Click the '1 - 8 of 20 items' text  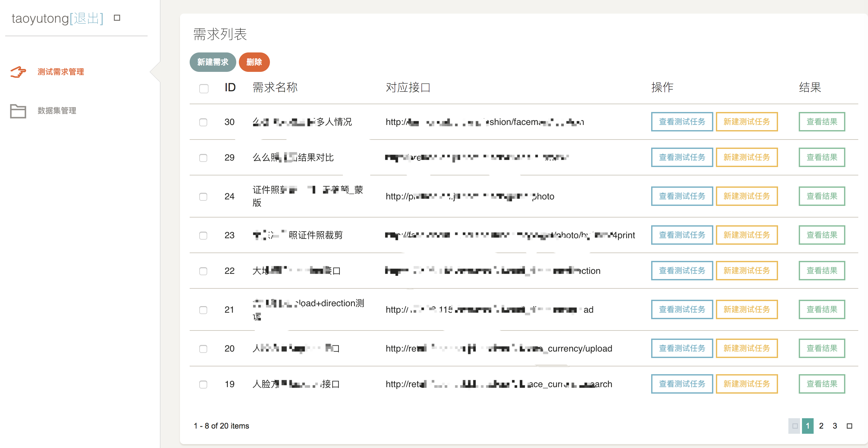click(221, 426)
